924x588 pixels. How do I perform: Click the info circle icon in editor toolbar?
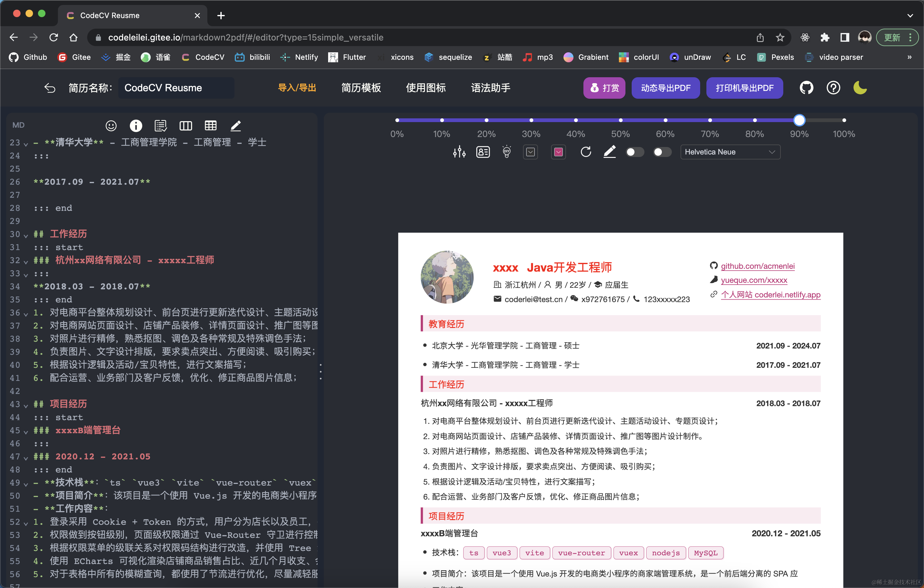tap(136, 126)
